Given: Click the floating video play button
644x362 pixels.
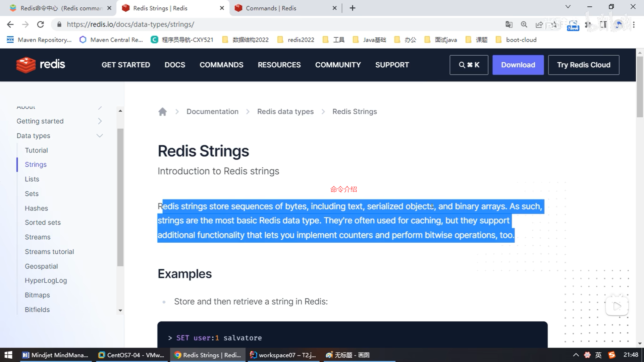Looking at the screenshot, I should coord(617,306).
